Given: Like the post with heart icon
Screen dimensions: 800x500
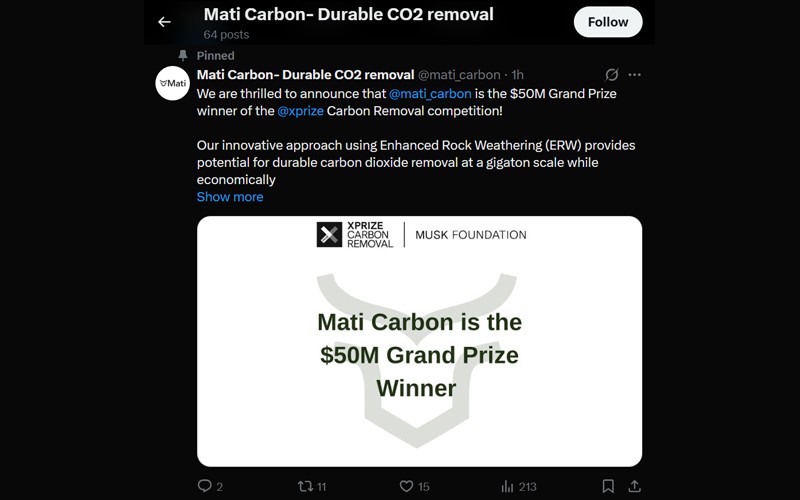Looking at the screenshot, I should (406, 486).
